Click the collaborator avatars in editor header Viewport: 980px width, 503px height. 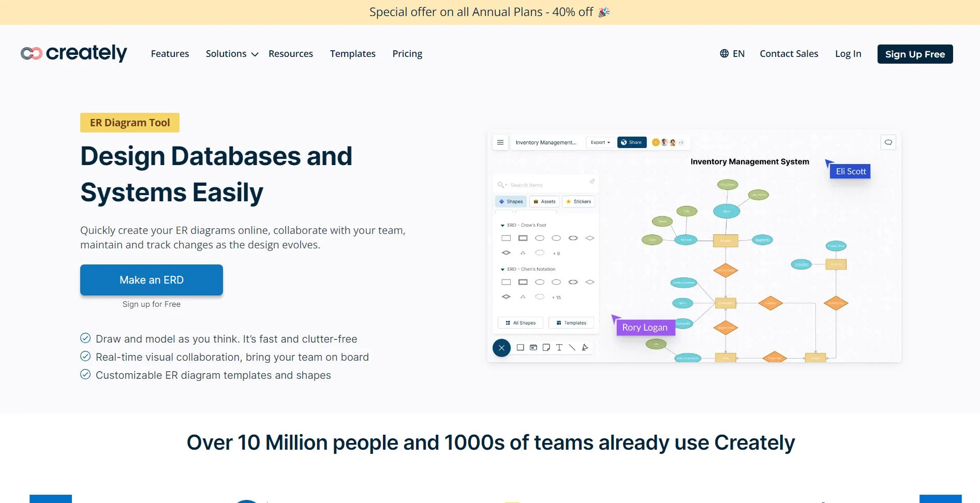coord(667,142)
